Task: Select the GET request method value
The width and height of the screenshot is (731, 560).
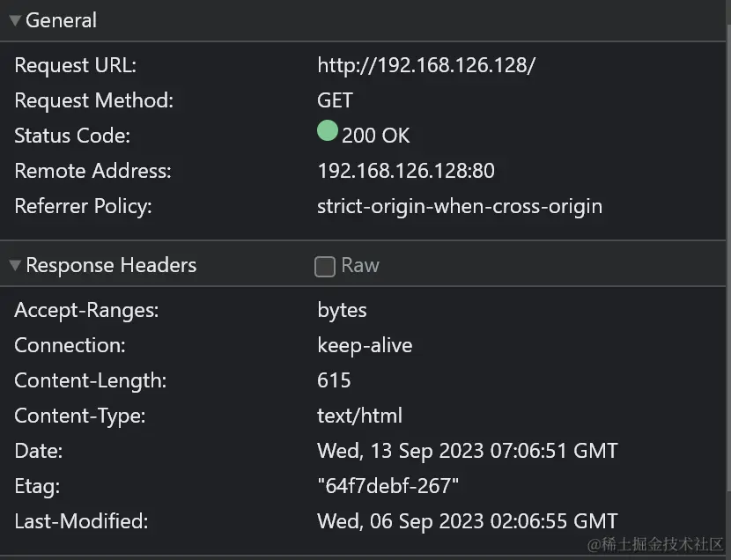Action: (335, 100)
